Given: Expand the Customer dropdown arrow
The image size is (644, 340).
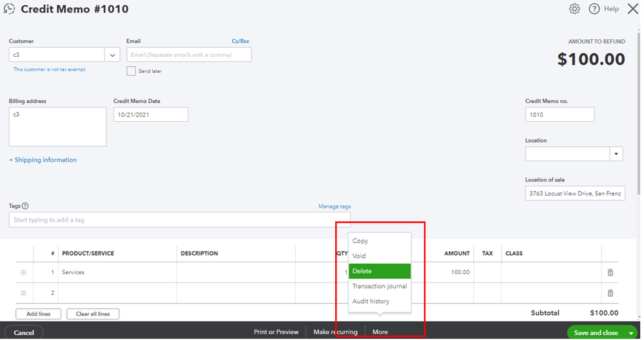Looking at the screenshot, I should point(112,55).
